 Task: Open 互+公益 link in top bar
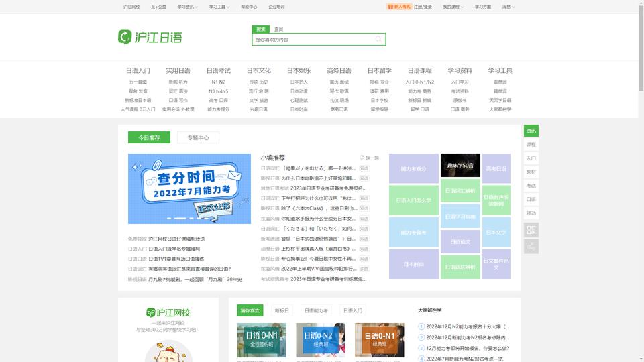[158, 7]
